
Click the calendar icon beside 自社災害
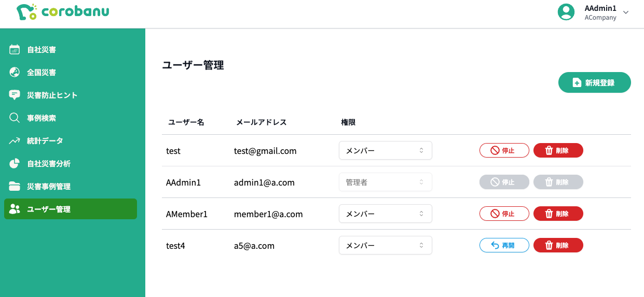point(15,50)
